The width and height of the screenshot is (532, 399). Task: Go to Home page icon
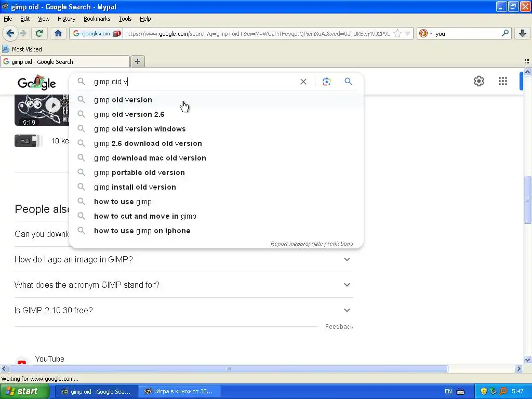(x=58, y=33)
